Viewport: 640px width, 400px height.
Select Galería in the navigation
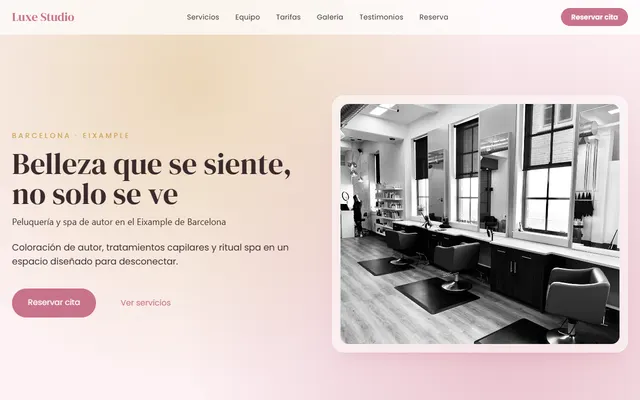[x=330, y=17]
